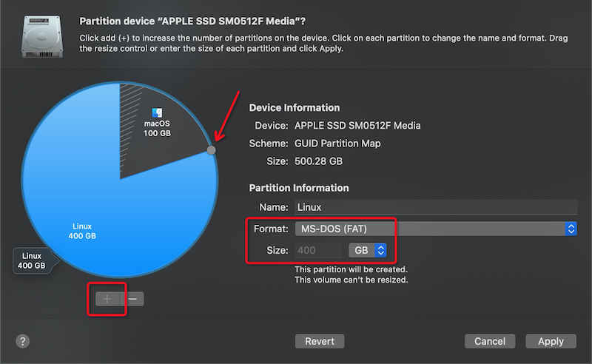The height and width of the screenshot is (364, 592).
Task: Open the help question mark button
Action: point(23,341)
